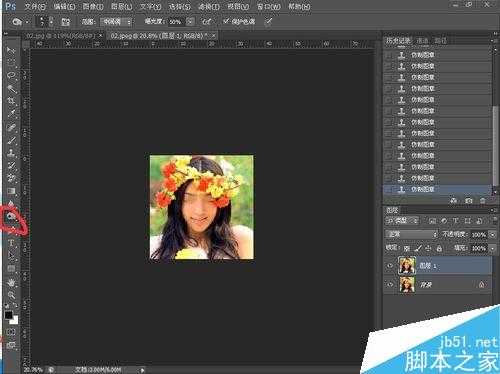The image size is (500, 374).
Task: Select the Eraser tool
Action: (11, 178)
